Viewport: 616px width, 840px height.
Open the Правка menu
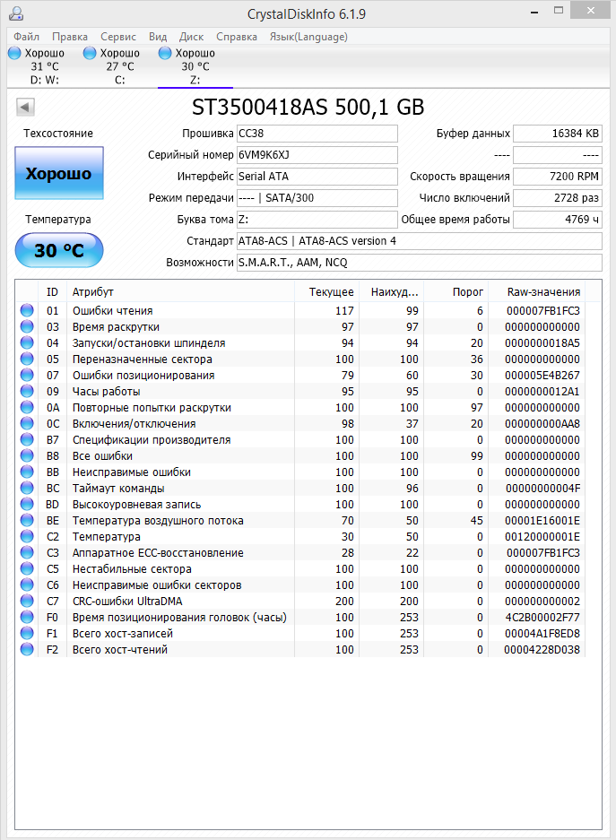[70, 37]
